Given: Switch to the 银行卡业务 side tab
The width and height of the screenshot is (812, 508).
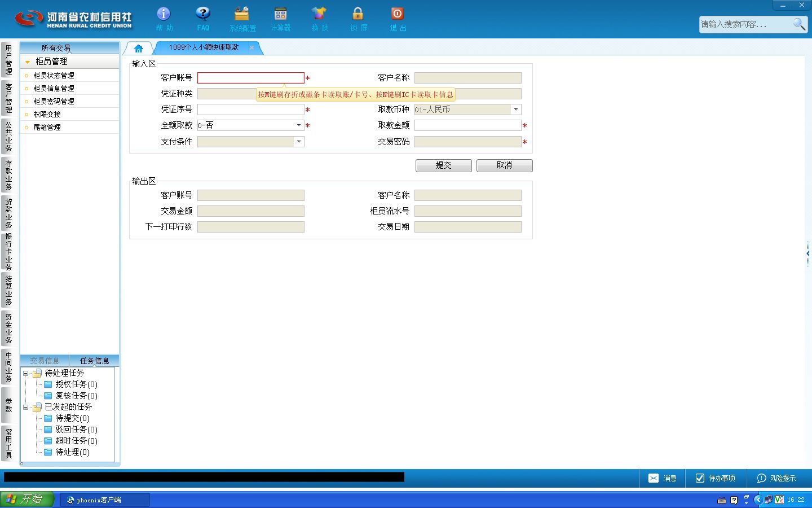Looking at the screenshot, I should pyautogui.click(x=8, y=252).
